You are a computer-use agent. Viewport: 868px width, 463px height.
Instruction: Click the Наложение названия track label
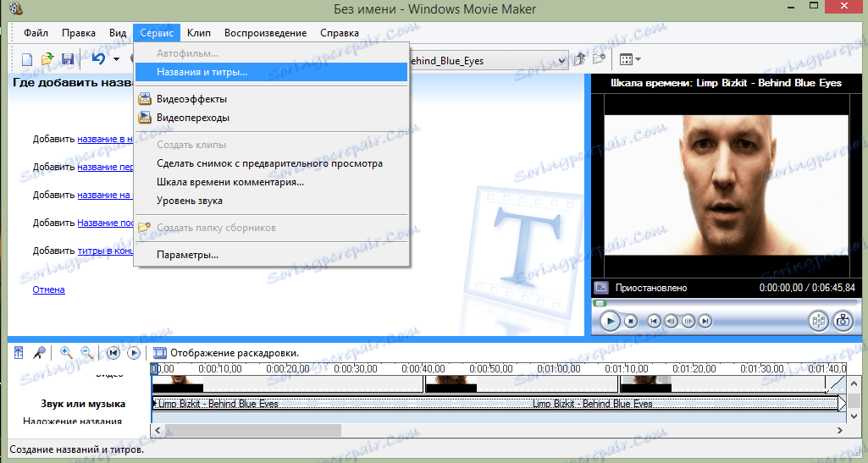tap(73, 421)
